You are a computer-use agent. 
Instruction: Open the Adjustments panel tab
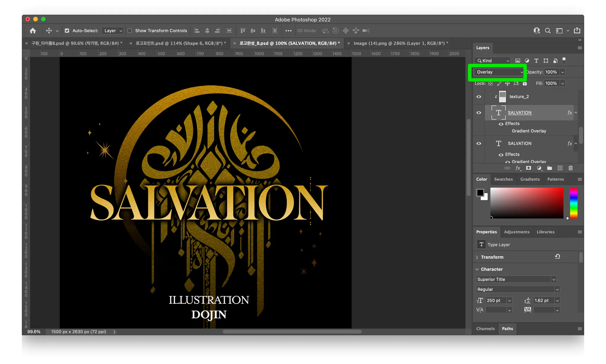tap(516, 232)
